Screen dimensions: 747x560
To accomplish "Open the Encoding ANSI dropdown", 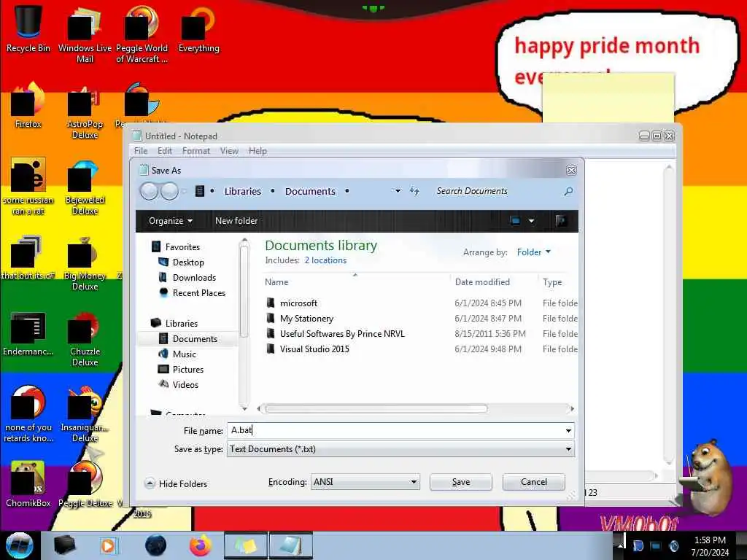I will (365, 482).
